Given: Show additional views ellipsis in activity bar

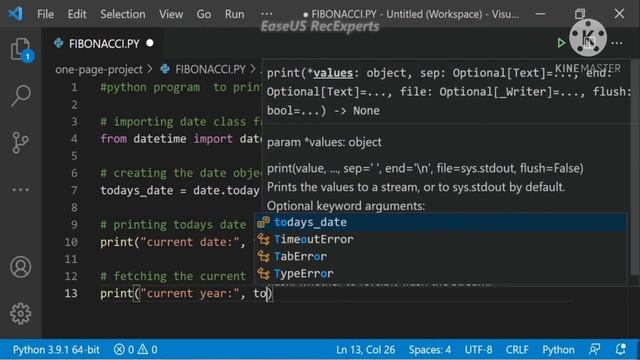Looking at the screenshot, I should click(x=20, y=190).
